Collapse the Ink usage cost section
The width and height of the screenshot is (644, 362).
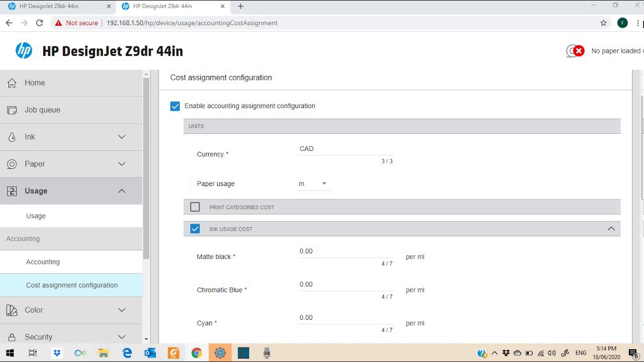coord(611,229)
